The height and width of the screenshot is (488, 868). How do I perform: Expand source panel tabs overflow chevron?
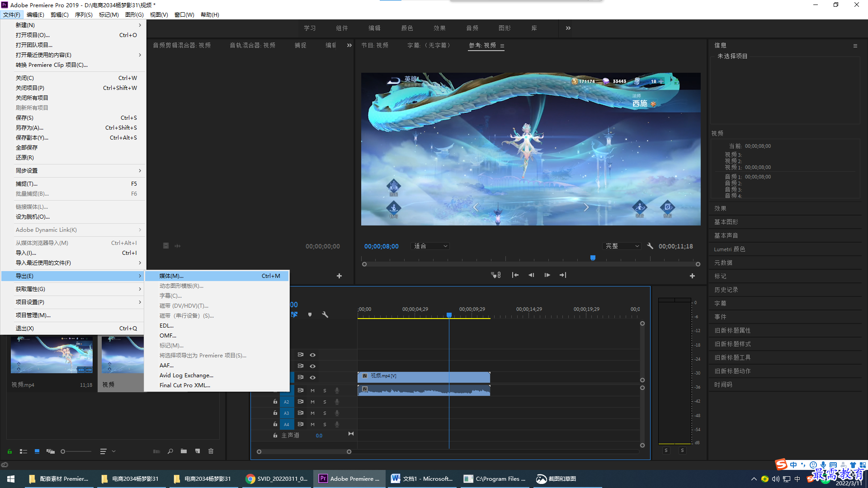(x=349, y=45)
